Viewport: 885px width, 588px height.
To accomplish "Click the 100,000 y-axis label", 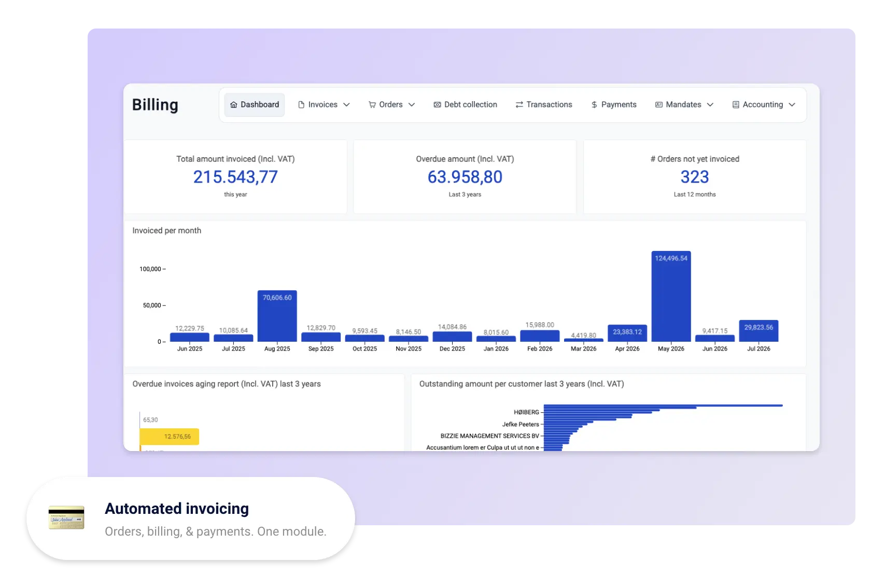I will pyautogui.click(x=150, y=269).
